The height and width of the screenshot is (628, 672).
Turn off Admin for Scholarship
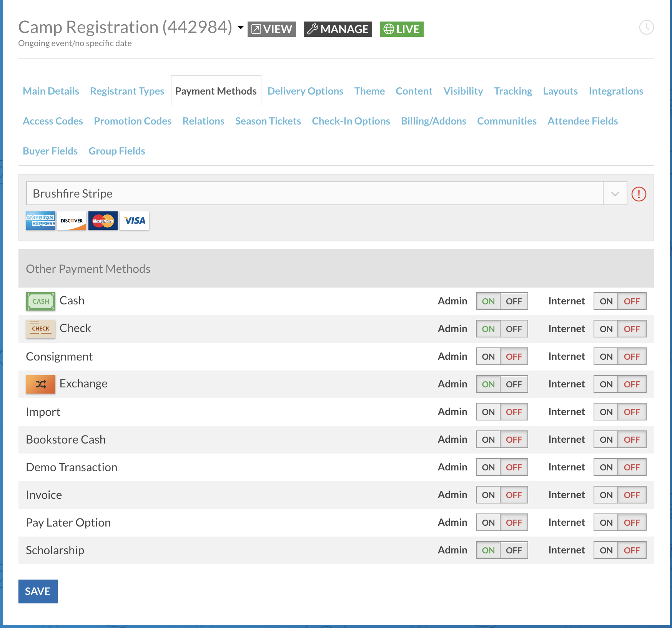point(515,550)
